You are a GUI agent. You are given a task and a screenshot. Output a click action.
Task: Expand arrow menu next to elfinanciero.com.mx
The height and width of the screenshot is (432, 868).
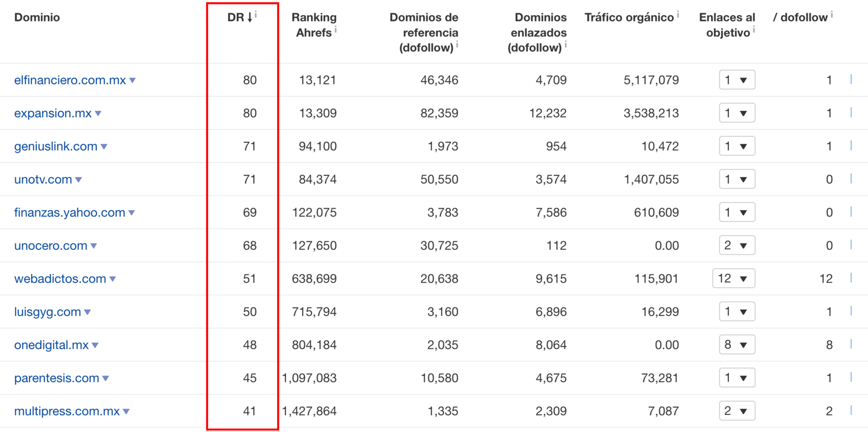click(x=132, y=81)
